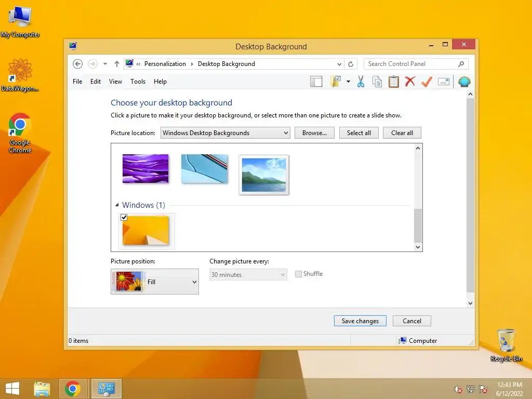532x399 pixels.
Task: Click the Properties card toolbar icon
Action: pyautogui.click(x=444, y=82)
